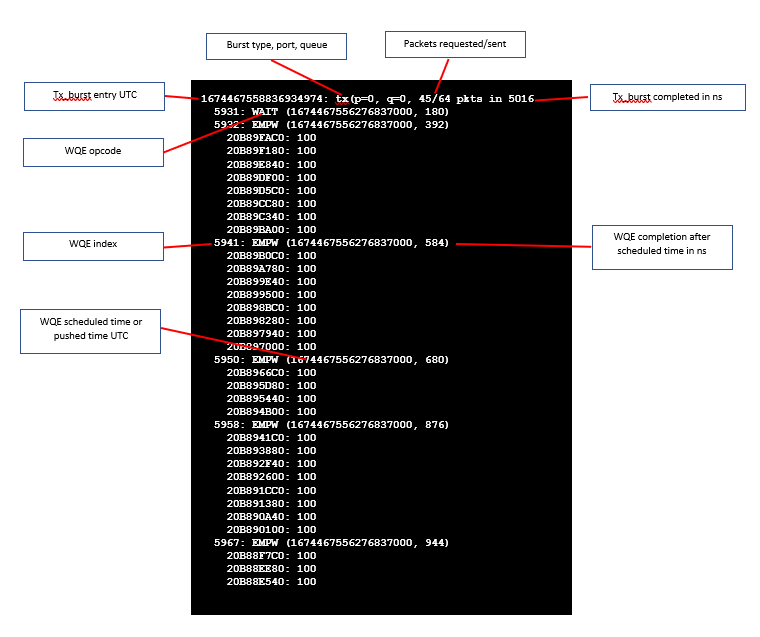This screenshot has height=637, width=760.
Task: Select the "WQE index" label box
Action: [x=93, y=247]
